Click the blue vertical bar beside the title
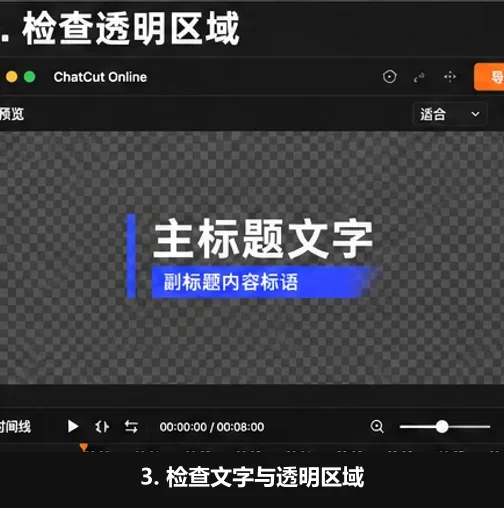Screen dimensions: 504x508 pos(131,256)
